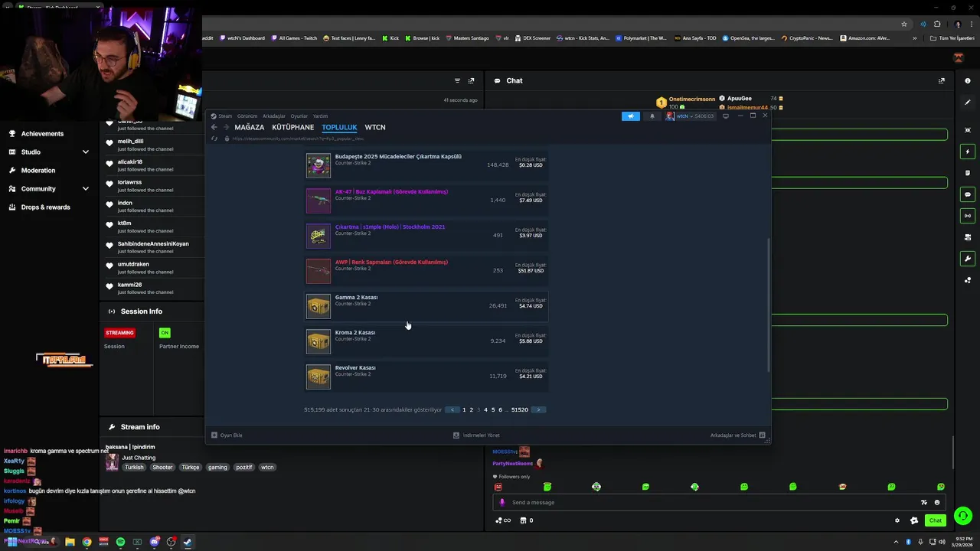Click purple microphone icon in message field
Image resolution: width=980 pixels, height=551 pixels.
[x=502, y=503]
